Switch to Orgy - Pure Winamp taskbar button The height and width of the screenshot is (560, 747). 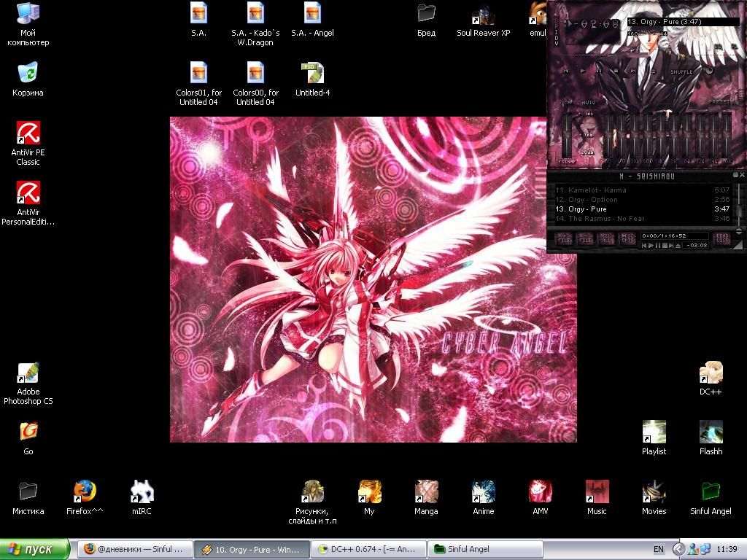coord(252,549)
